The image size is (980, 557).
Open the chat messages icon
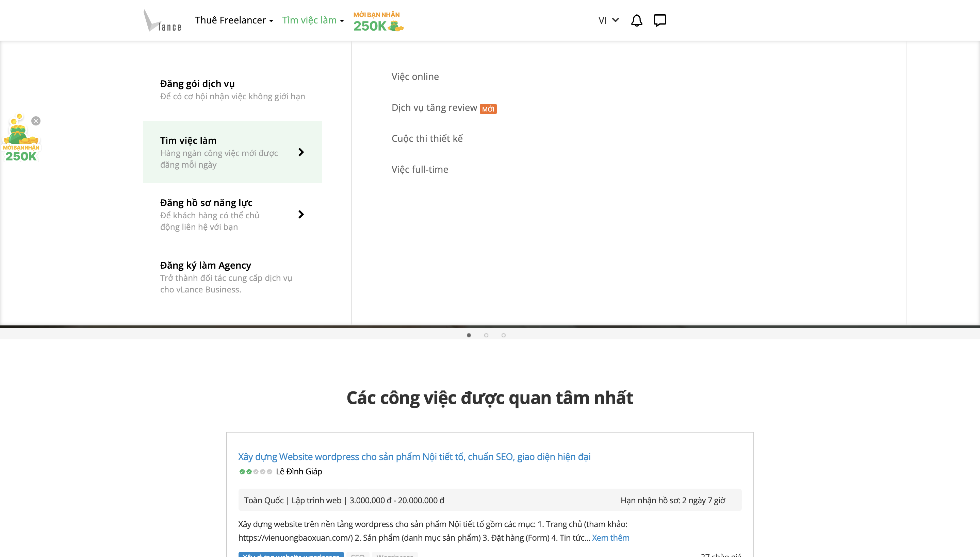tap(659, 20)
